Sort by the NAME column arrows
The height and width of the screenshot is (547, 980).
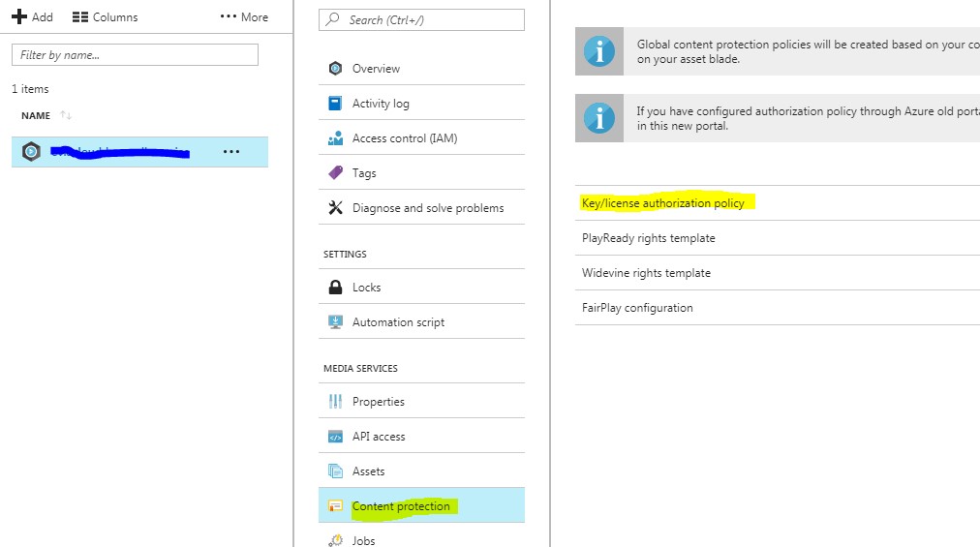pos(66,115)
